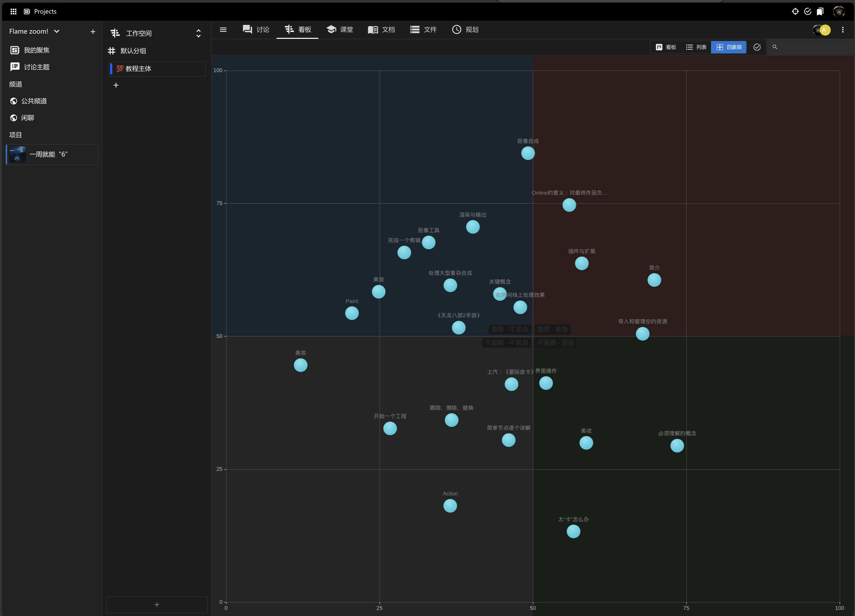Switch to the 课堂 tab

point(340,29)
